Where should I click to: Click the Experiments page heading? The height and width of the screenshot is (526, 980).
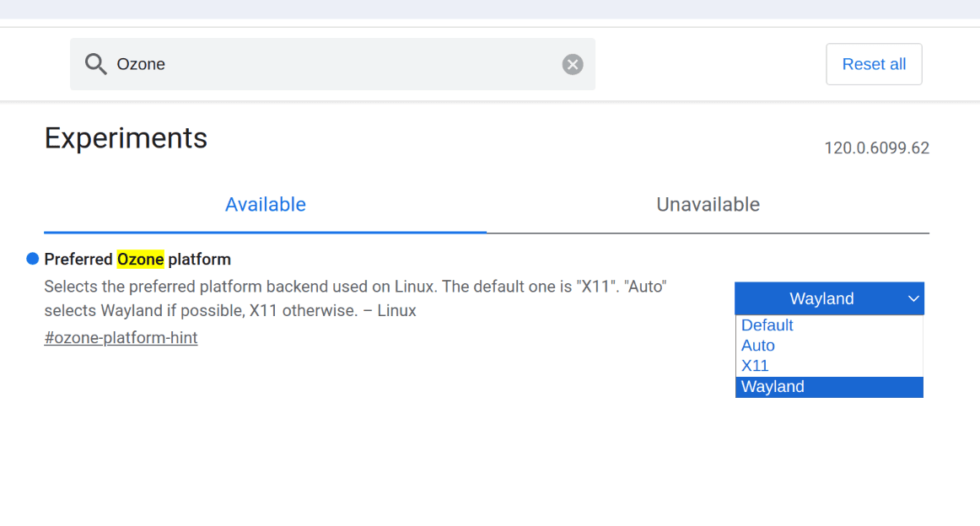[126, 138]
